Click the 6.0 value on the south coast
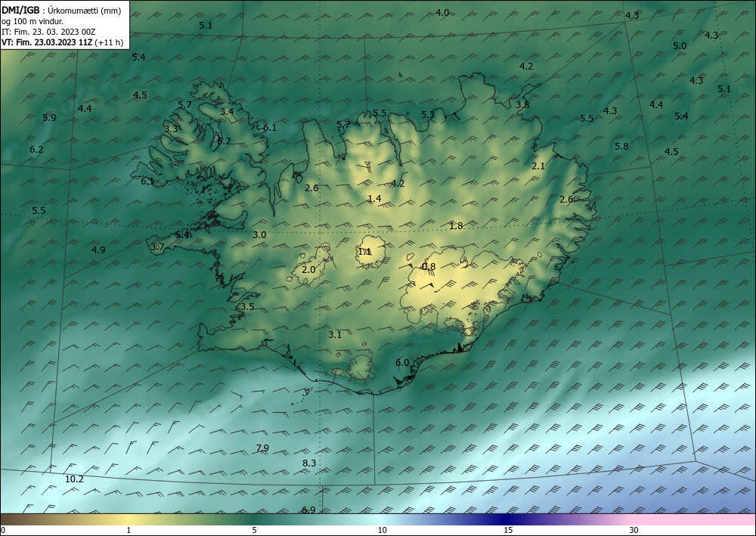The height and width of the screenshot is (536, 756). (x=402, y=362)
